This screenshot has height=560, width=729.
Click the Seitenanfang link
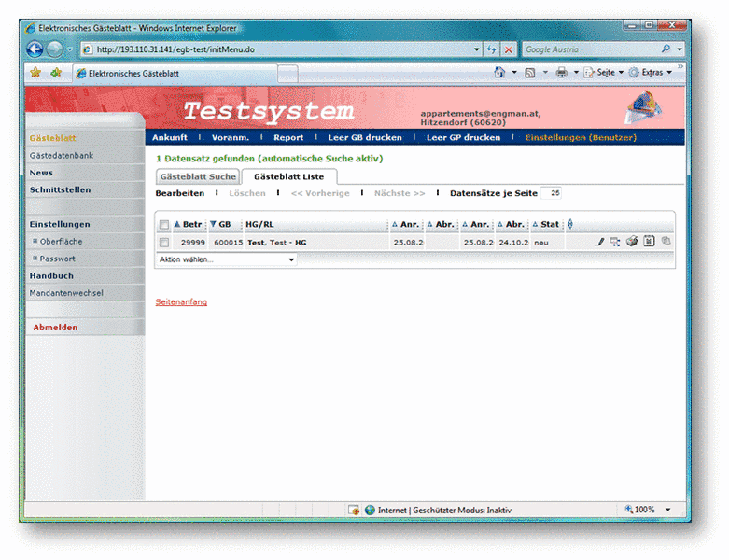181,301
